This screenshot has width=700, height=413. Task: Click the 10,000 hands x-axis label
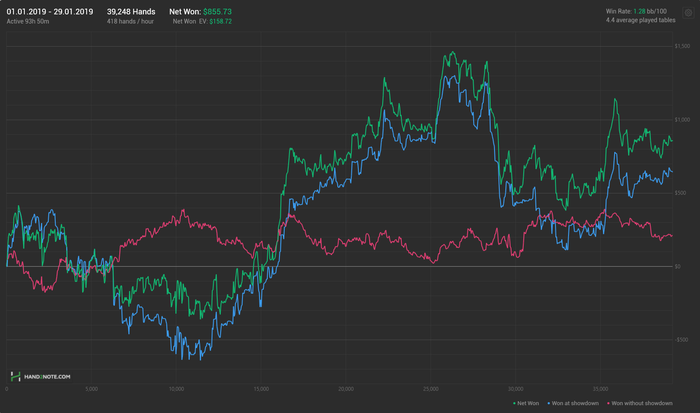point(176,388)
